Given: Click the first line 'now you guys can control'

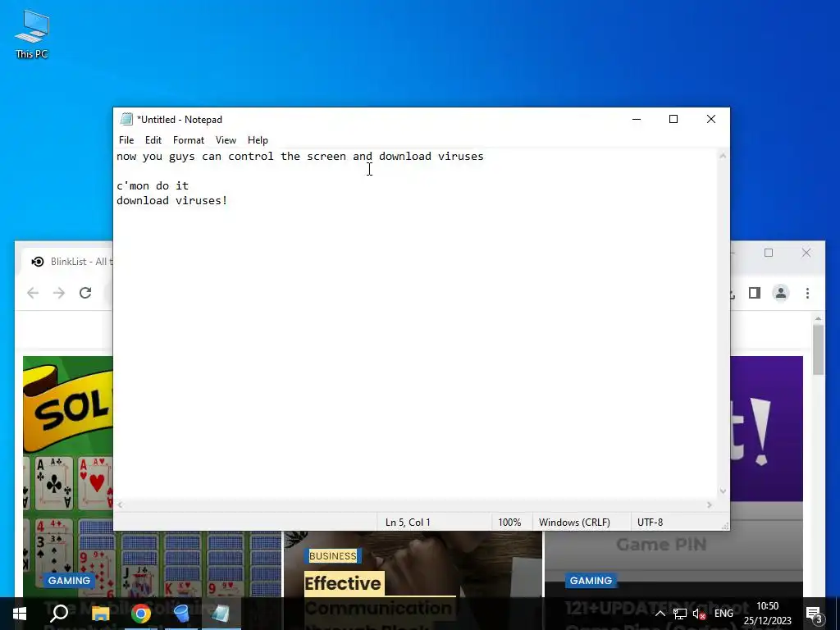Looking at the screenshot, I should (300, 157).
